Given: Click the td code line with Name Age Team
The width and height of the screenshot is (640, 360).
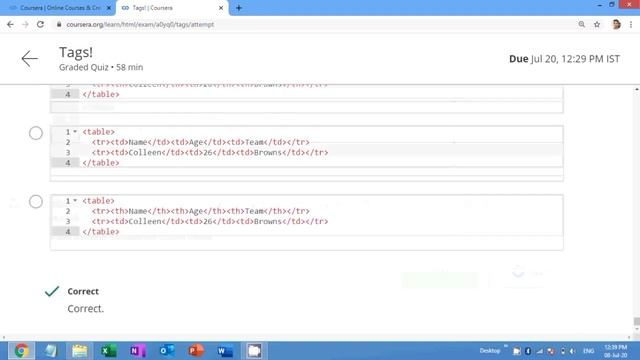Looking at the screenshot, I should pyautogui.click(x=200, y=142).
